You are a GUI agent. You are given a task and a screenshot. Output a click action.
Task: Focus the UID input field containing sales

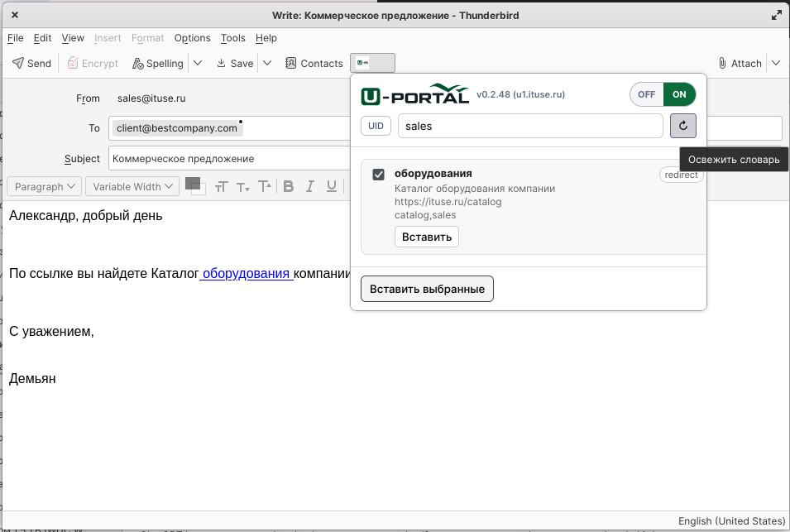click(530, 126)
